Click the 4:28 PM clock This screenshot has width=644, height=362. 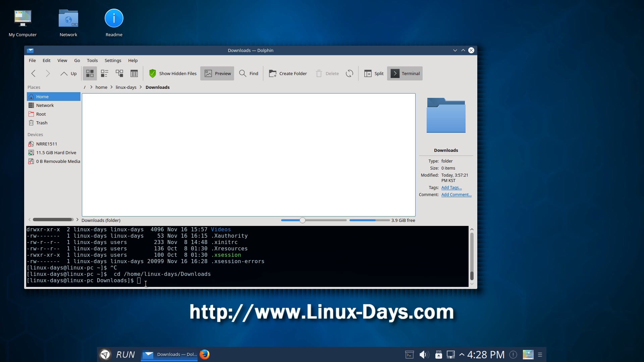pos(486,355)
